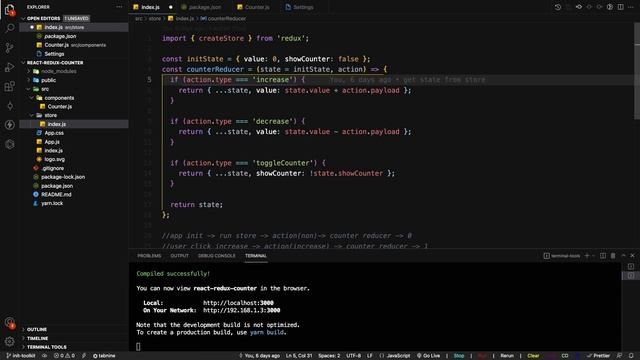The width and height of the screenshot is (640, 360).
Task: Maximize the panel with caret icon
Action: [623, 256]
